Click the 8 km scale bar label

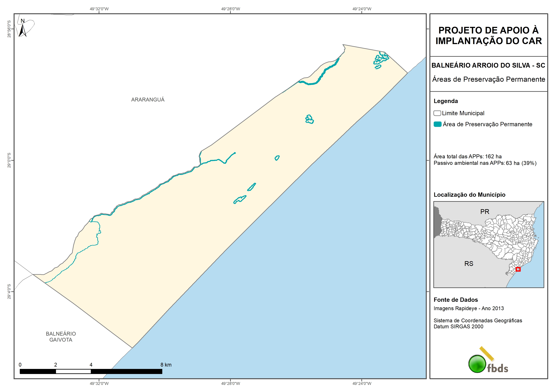(166, 365)
